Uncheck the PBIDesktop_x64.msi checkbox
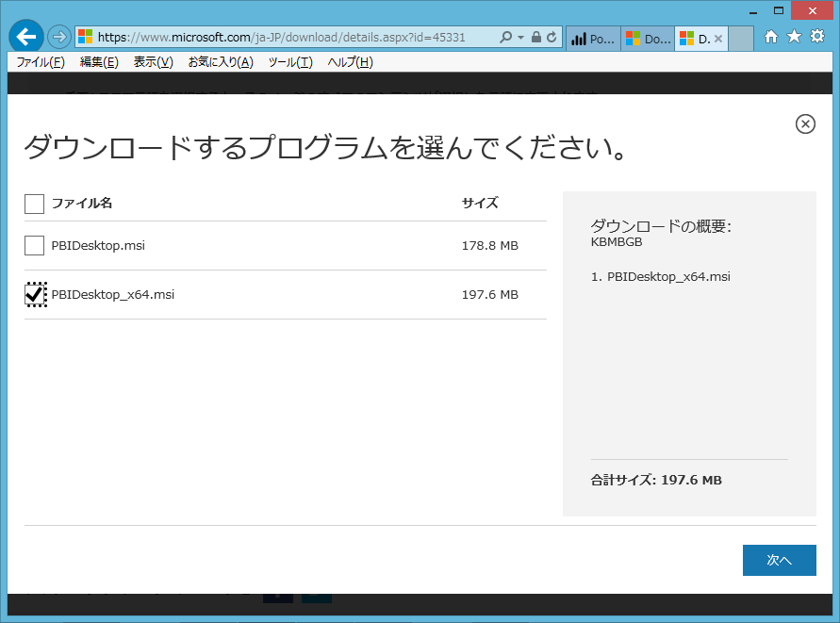This screenshot has height=623, width=840. [36, 294]
